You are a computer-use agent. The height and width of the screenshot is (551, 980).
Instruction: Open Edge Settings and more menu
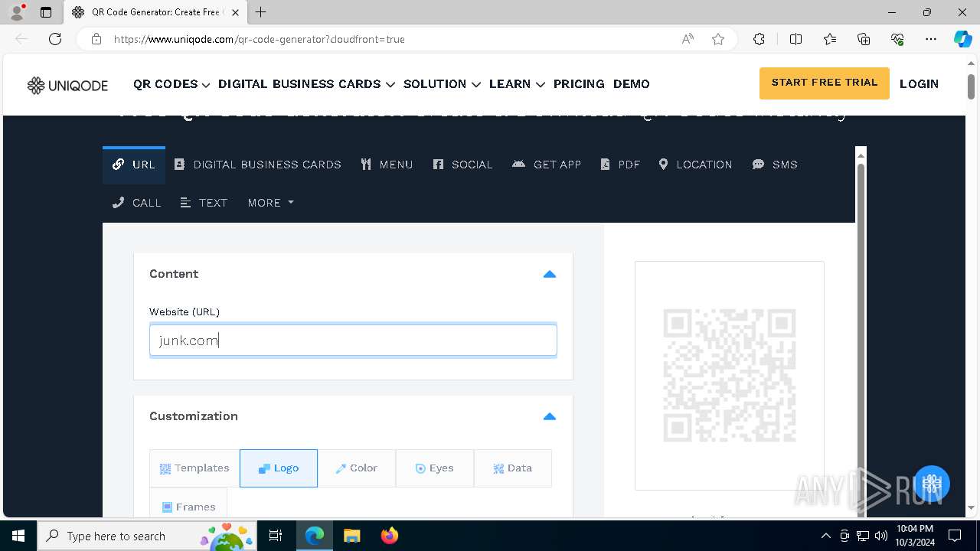coord(931,39)
